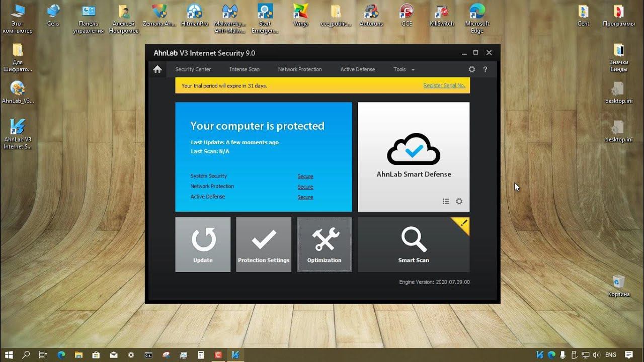Open the Network Protection Secure link
644x362 pixels.
tap(305, 187)
